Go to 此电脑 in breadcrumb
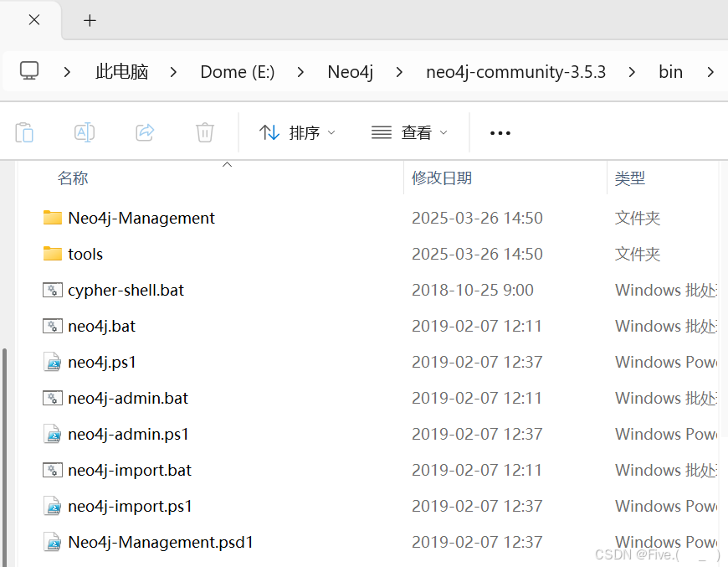728x567 pixels. pyautogui.click(x=121, y=72)
